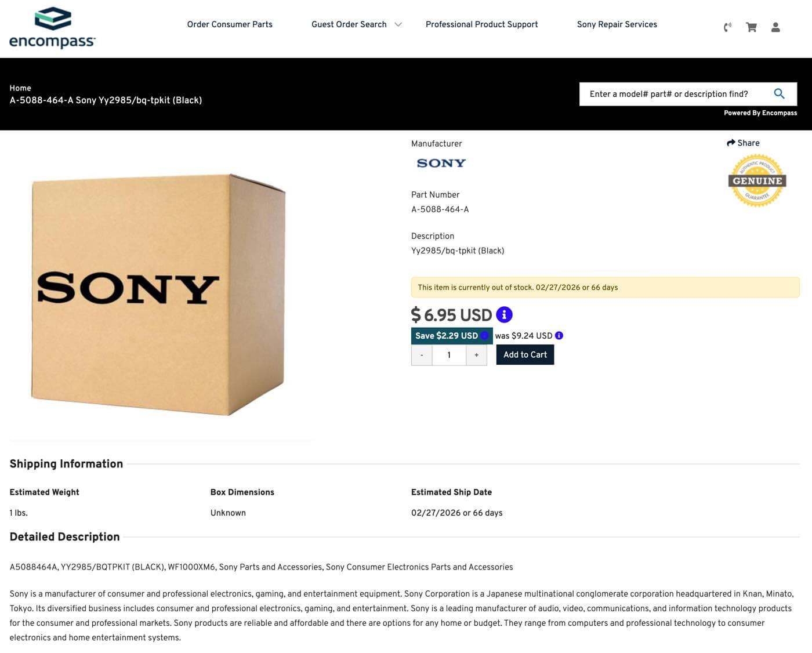Screen dimensions: 812x653
Task: Open the shopping cart icon
Action: pyautogui.click(x=751, y=27)
